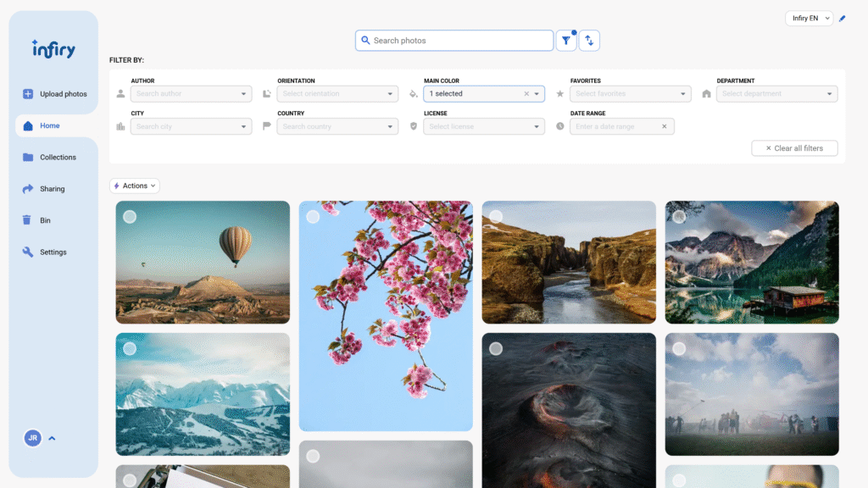Click the infiry logo
Viewport: 868px width, 488px height.
click(x=53, y=49)
